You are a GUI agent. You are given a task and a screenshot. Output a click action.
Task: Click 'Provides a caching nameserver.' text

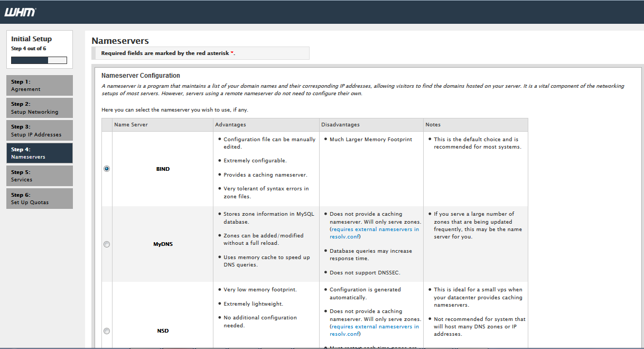tap(265, 174)
